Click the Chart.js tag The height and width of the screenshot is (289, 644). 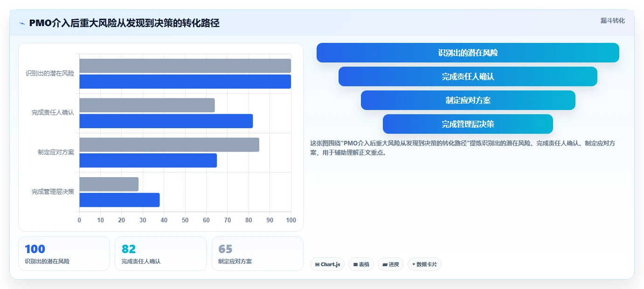[x=327, y=264]
